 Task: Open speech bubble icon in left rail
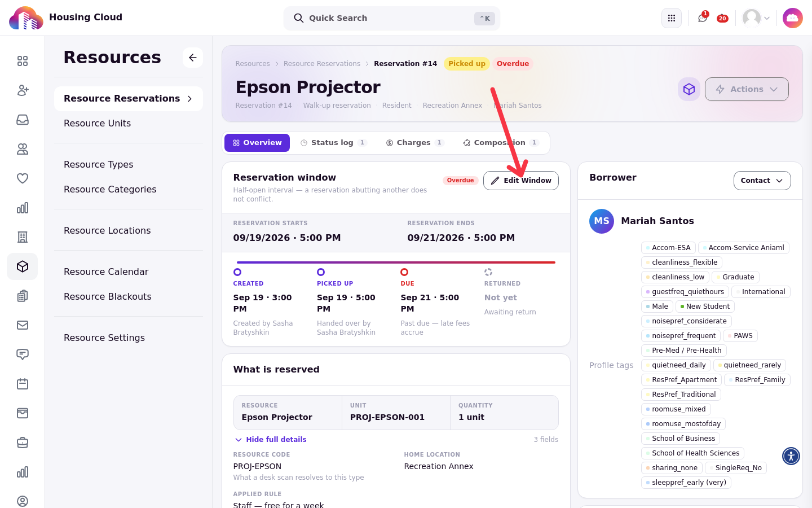click(23, 354)
